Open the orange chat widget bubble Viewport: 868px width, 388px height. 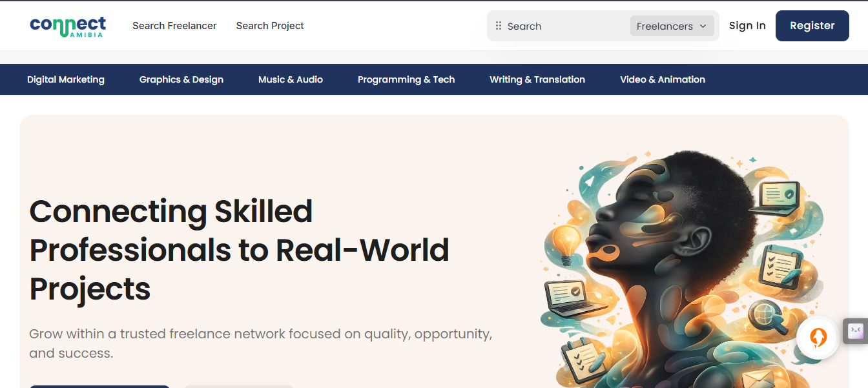(x=818, y=338)
